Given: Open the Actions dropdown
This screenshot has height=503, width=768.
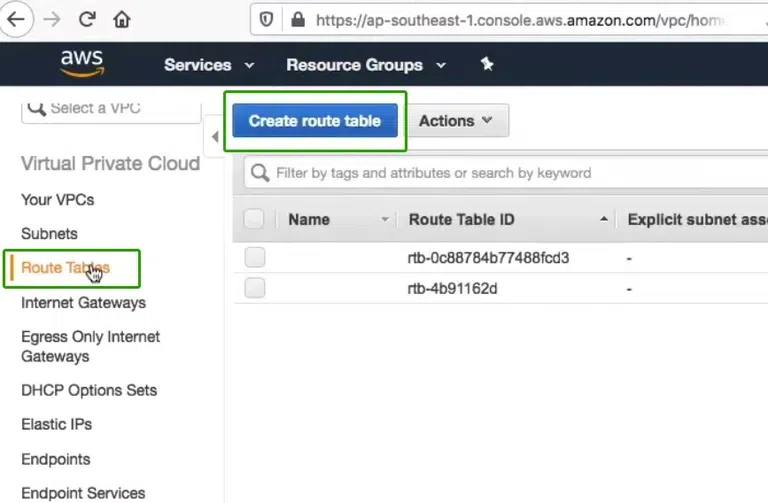Looking at the screenshot, I should coord(456,121).
